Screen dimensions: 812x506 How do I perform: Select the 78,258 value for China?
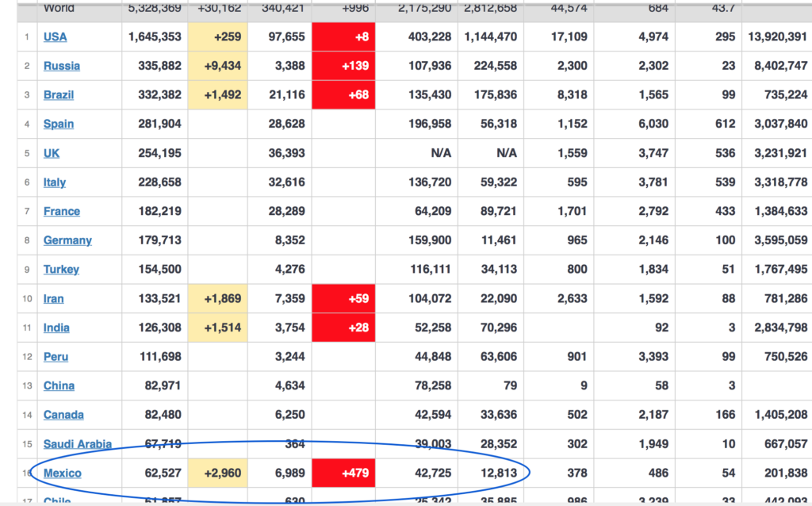point(433,385)
